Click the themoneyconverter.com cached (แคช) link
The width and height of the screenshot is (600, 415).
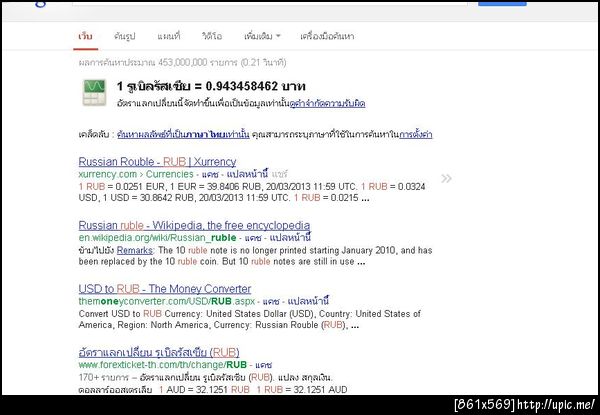click(271, 301)
